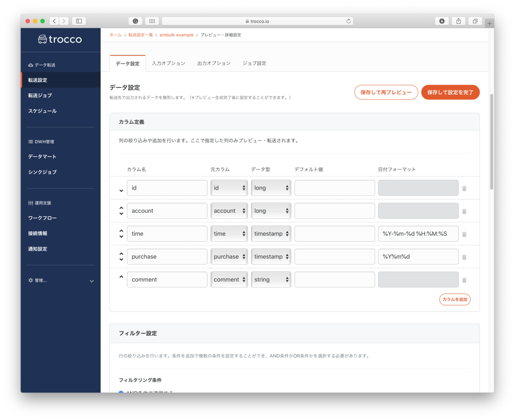Click the page vertical scrollbar
This screenshot has height=420, width=515.
click(491, 141)
